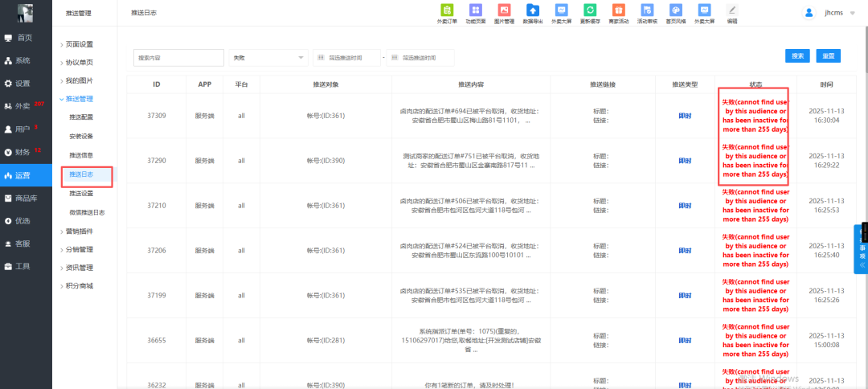Click the 数据导出 export icon

(532, 10)
